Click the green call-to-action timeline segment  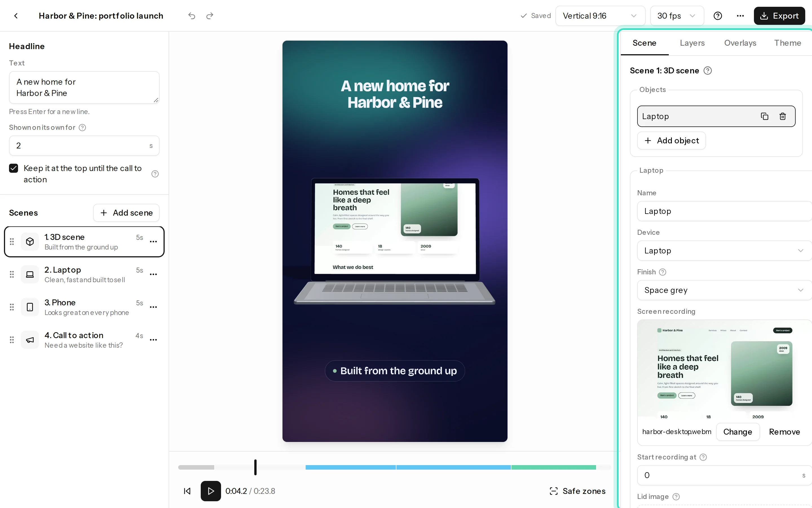(x=554, y=467)
